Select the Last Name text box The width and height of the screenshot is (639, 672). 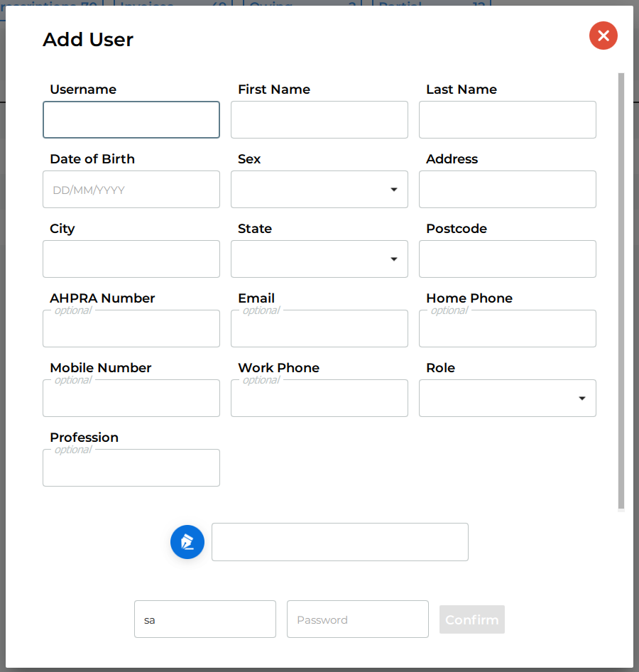pyautogui.click(x=507, y=120)
